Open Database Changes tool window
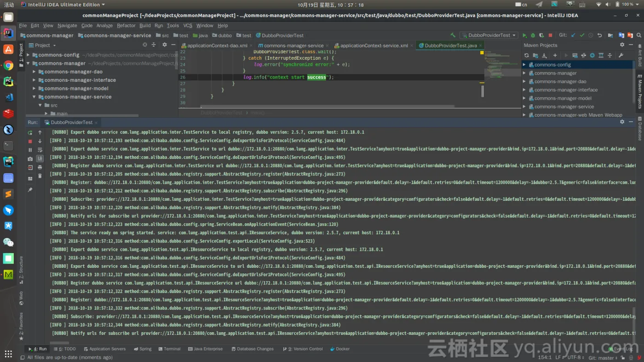This screenshot has height=362, width=644. (253, 349)
